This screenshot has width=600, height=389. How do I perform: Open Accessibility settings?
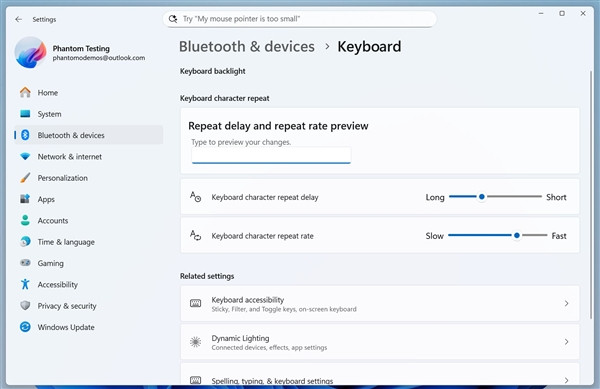[89, 285]
